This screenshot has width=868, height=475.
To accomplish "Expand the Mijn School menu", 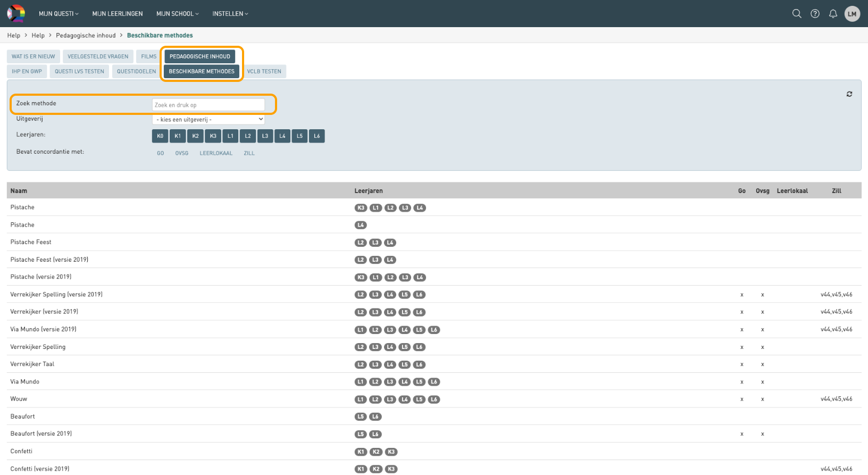I will pos(178,14).
